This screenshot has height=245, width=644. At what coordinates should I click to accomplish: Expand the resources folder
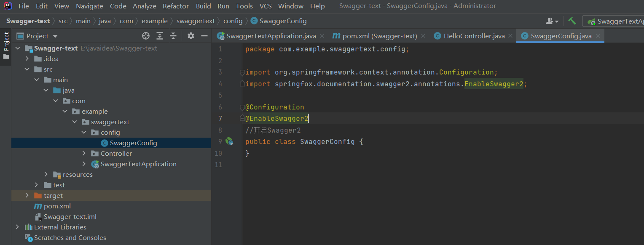coord(46,174)
